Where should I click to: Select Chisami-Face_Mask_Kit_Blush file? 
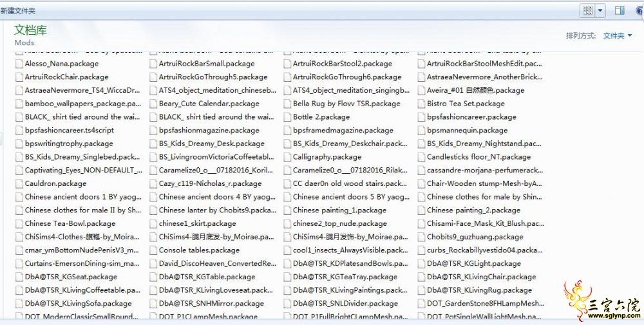click(485, 224)
